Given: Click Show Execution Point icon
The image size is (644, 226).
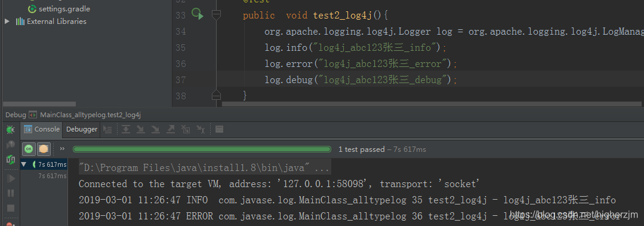Looking at the screenshot, I should [x=107, y=129].
